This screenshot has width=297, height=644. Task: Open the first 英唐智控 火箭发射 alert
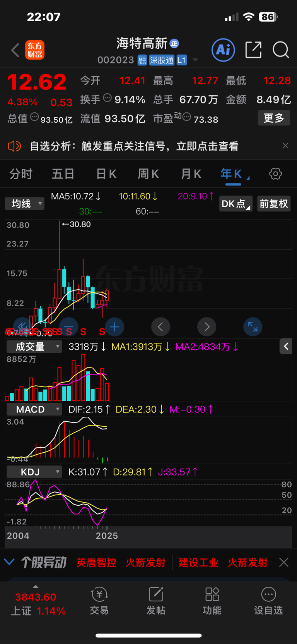pyautogui.click(x=121, y=562)
